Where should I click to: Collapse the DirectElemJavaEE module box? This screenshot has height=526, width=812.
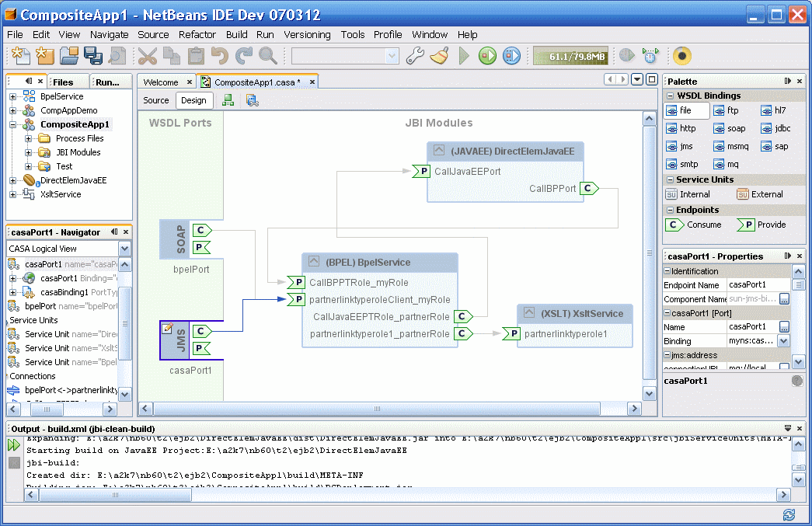pyautogui.click(x=438, y=150)
